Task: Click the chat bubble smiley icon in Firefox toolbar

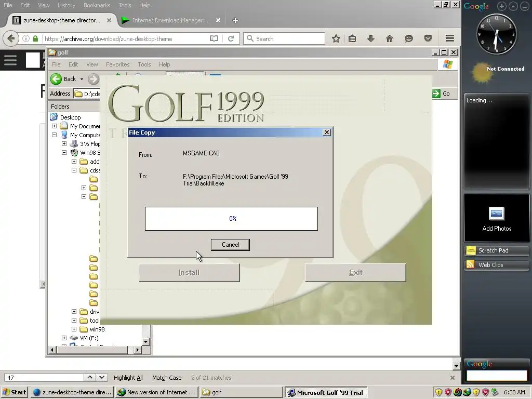Action: pos(408,38)
